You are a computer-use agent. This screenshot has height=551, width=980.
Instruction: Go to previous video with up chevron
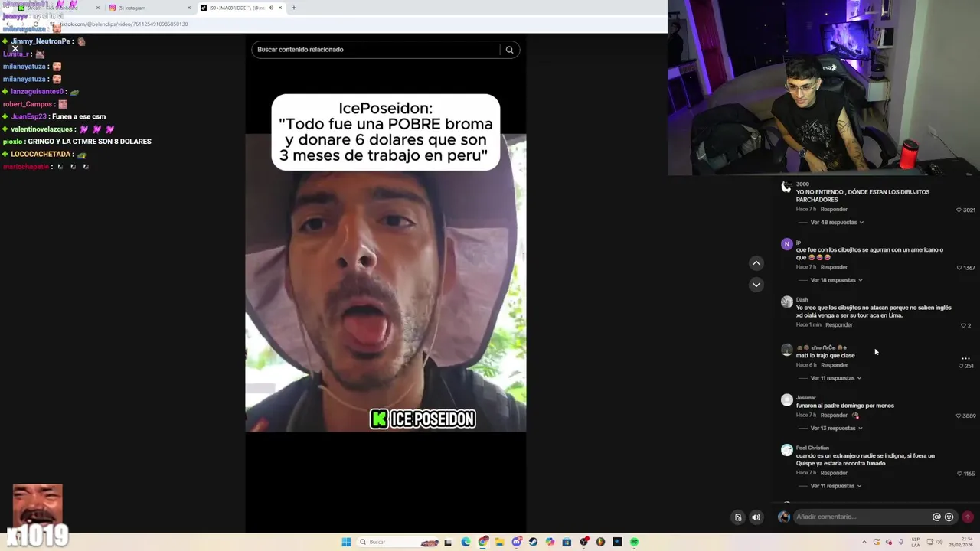click(756, 263)
